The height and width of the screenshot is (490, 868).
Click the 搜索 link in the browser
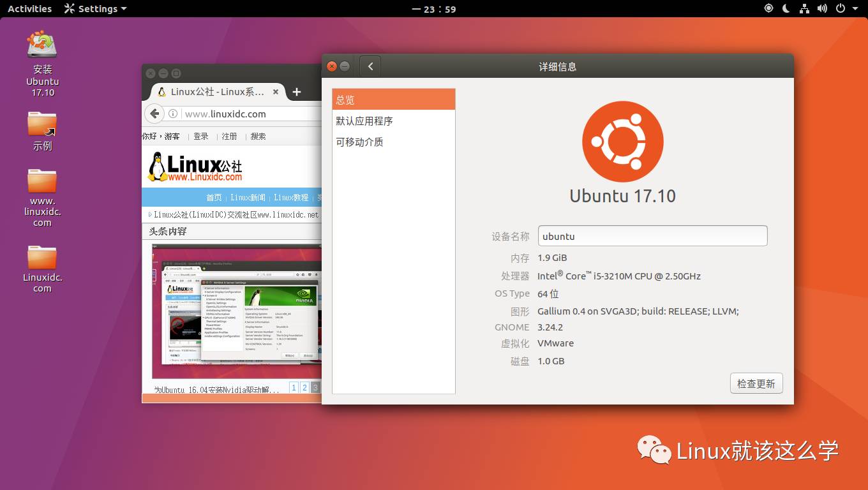point(258,136)
